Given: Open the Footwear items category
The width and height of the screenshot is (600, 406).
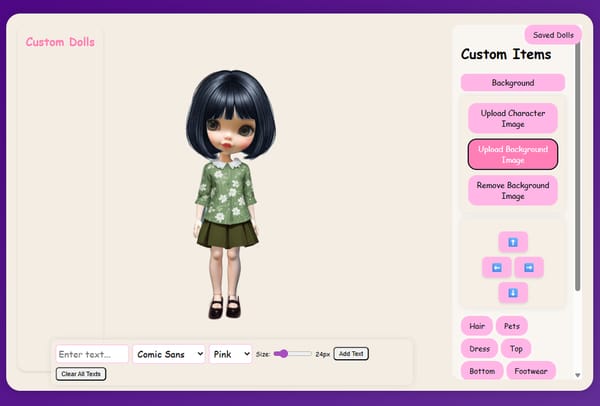Looking at the screenshot, I should [x=531, y=371].
